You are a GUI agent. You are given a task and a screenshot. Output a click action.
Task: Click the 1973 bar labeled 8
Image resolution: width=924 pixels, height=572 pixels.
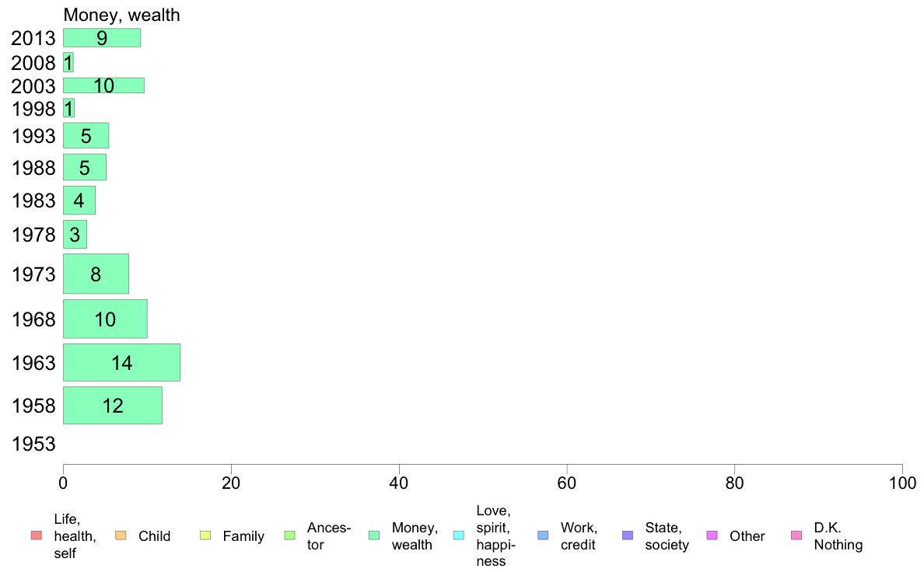[x=96, y=274]
